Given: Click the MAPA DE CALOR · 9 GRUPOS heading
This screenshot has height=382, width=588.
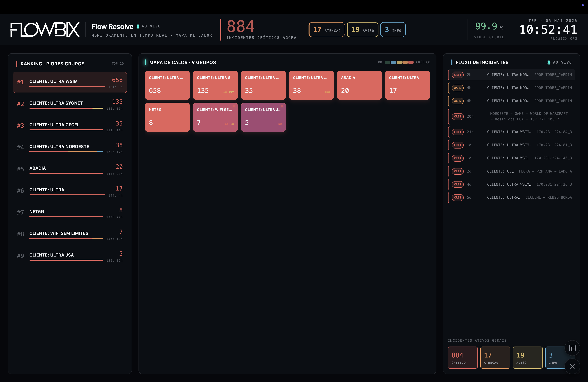Looking at the screenshot, I should coord(183,63).
